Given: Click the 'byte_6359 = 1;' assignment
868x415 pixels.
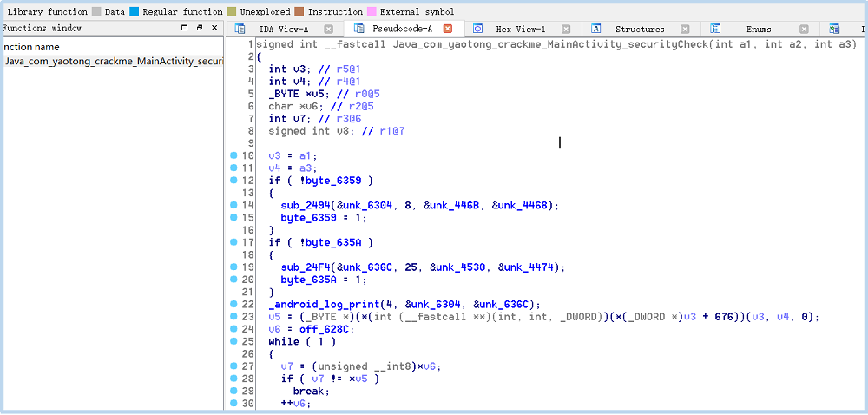Looking at the screenshot, I should (x=324, y=217).
